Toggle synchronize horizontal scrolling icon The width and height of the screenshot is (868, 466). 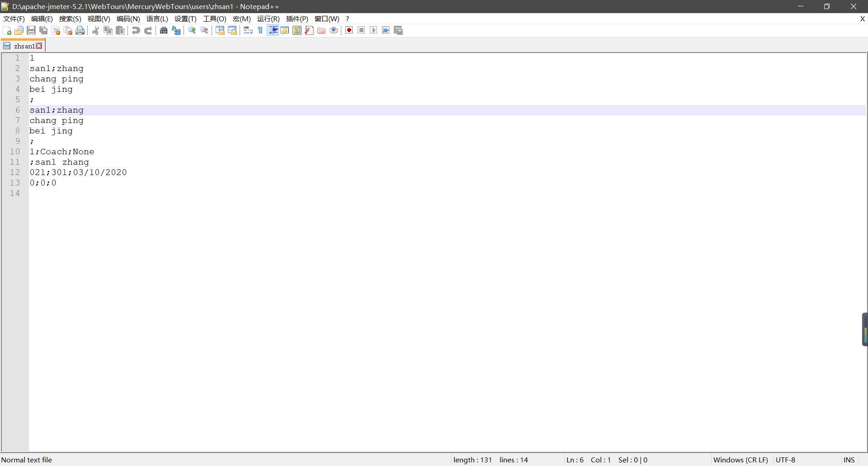232,30
